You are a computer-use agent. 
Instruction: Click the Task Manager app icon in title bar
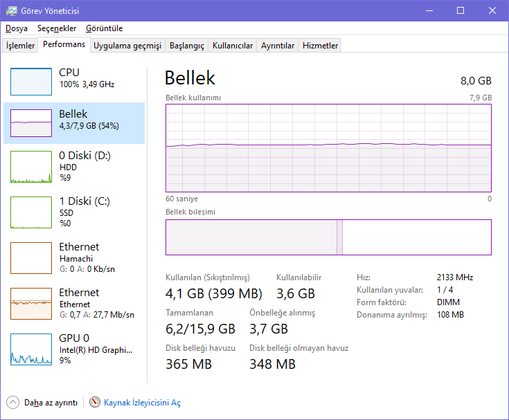[x=12, y=10]
